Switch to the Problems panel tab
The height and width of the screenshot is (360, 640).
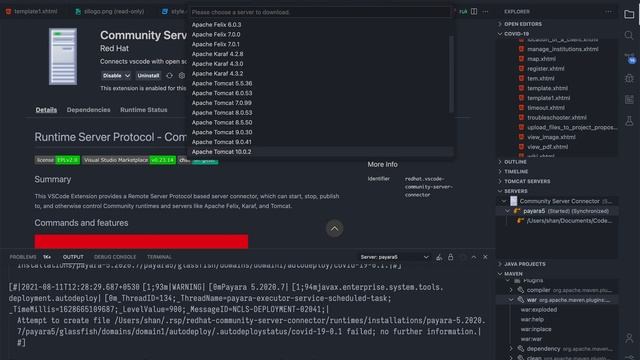pos(23,257)
